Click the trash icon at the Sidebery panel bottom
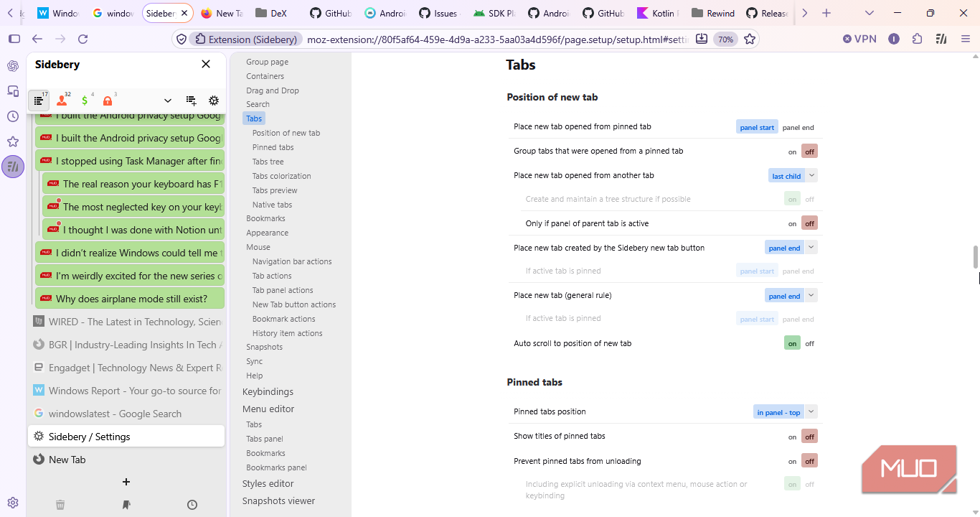The height and width of the screenshot is (517, 980). [x=60, y=505]
